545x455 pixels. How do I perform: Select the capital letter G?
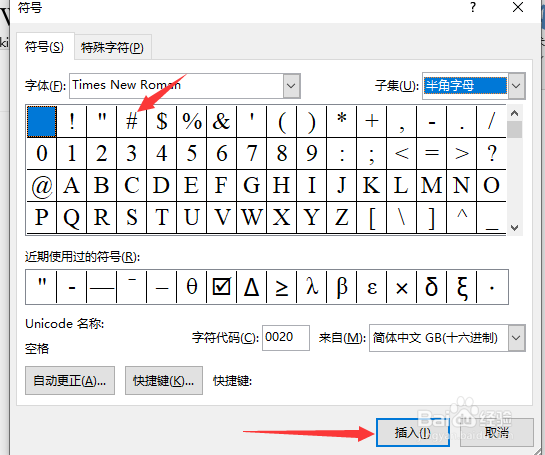[252, 186]
